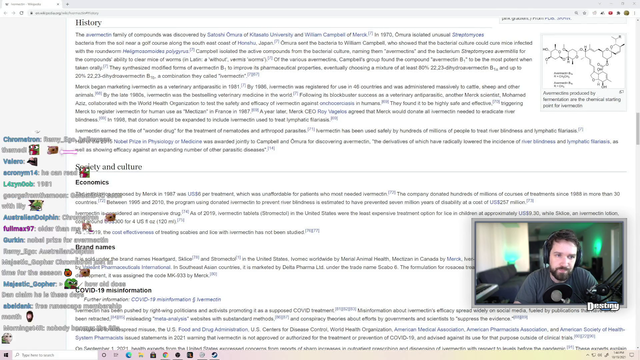The image size is (640, 360).
Task: Open the Satoshi Ōmura link
Action: 224,35
